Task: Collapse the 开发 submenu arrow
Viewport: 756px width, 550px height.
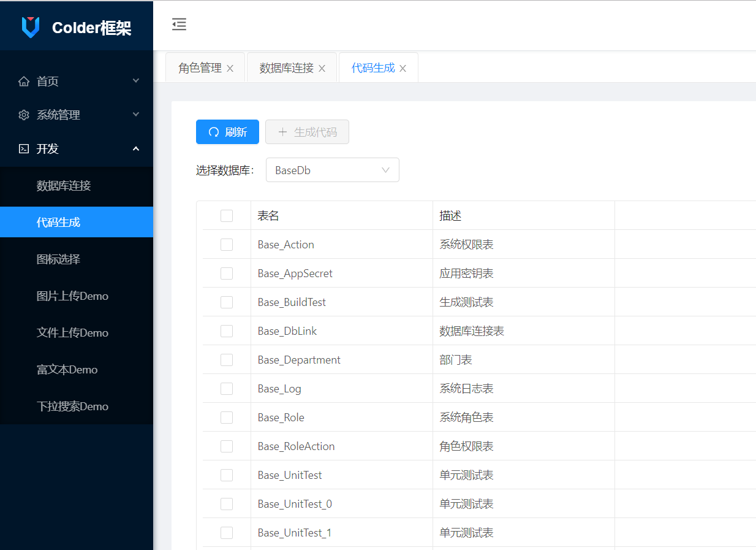Action: [x=136, y=148]
